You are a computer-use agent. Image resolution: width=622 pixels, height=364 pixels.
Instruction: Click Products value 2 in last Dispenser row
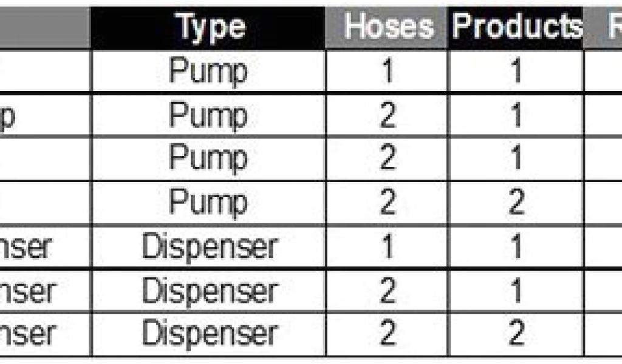coord(516,334)
